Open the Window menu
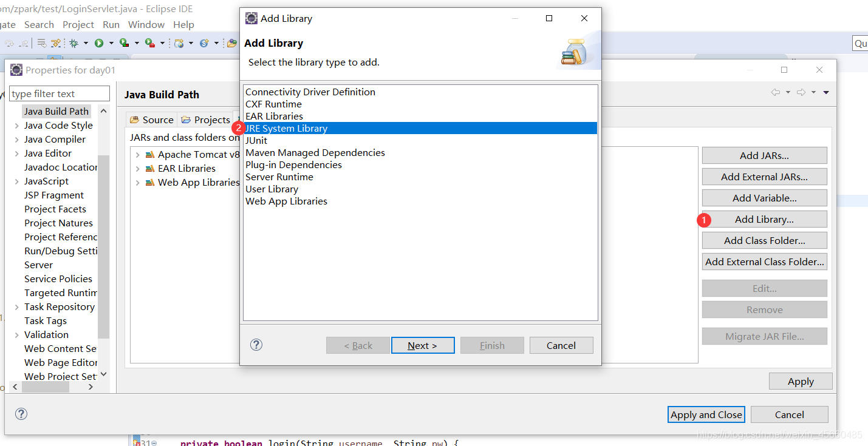Screen dimensions: 868x446 pyautogui.click(x=146, y=24)
